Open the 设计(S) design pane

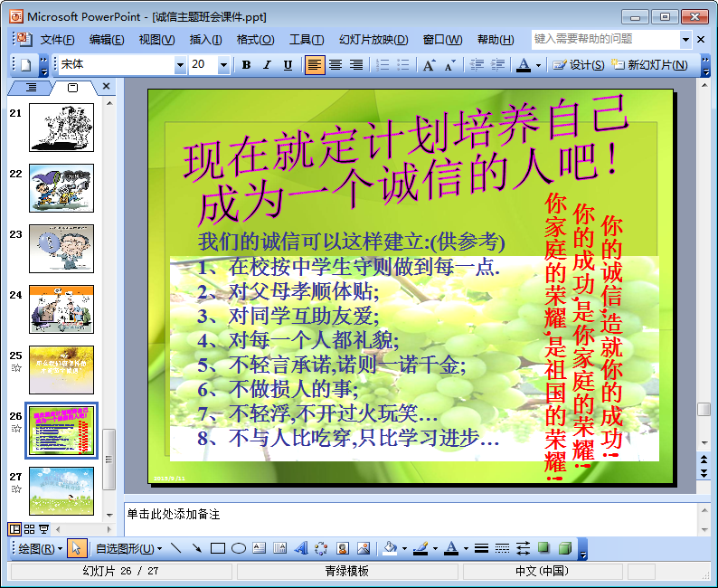tap(579, 65)
